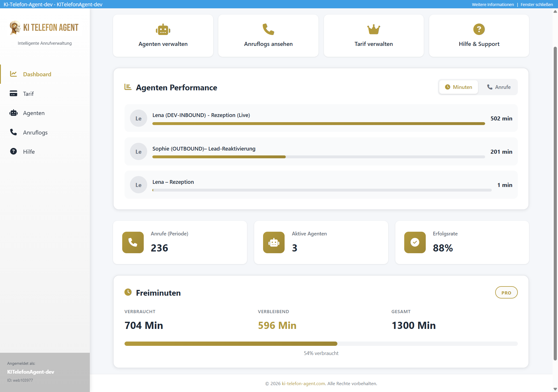Click the question mark icon for Hilfe & Support
This screenshot has height=392, width=558.
click(x=479, y=29)
